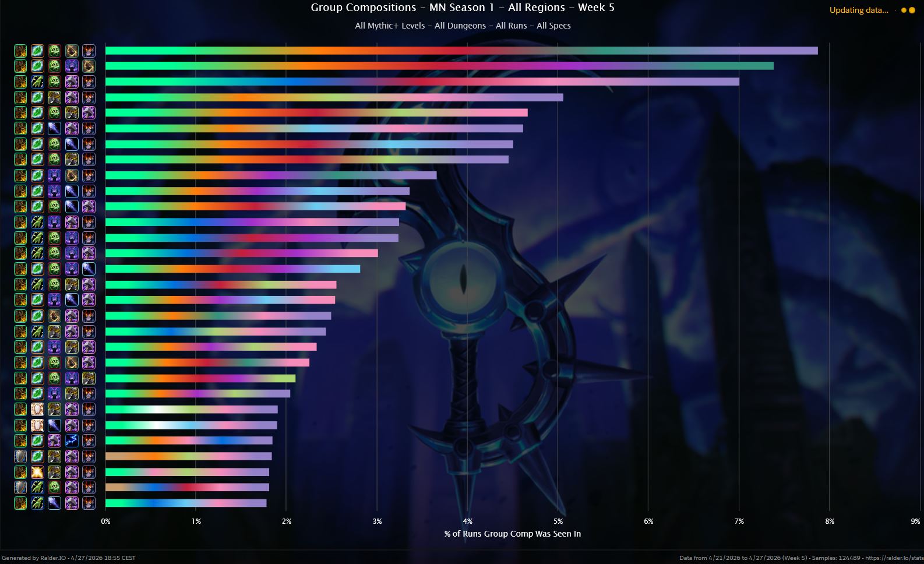Select the second bar from the top
The width and height of the screenshot is (924, 564).
(x=439, y=66)
